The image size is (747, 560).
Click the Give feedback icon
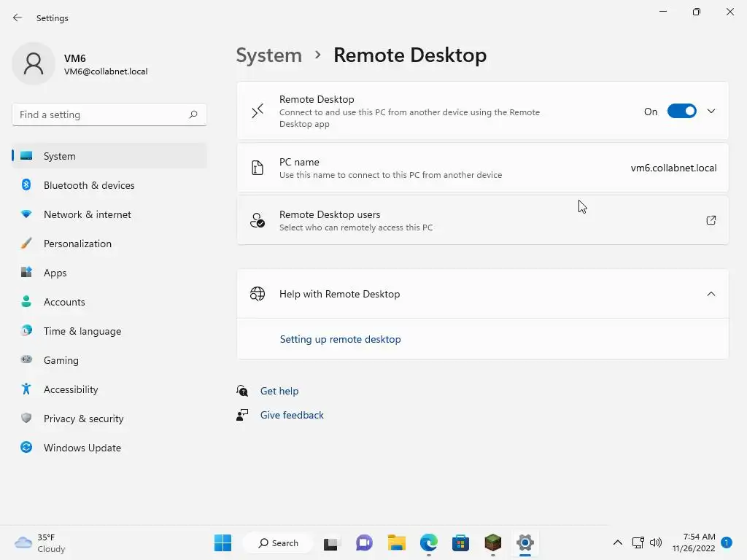click(x=243, y=415)
